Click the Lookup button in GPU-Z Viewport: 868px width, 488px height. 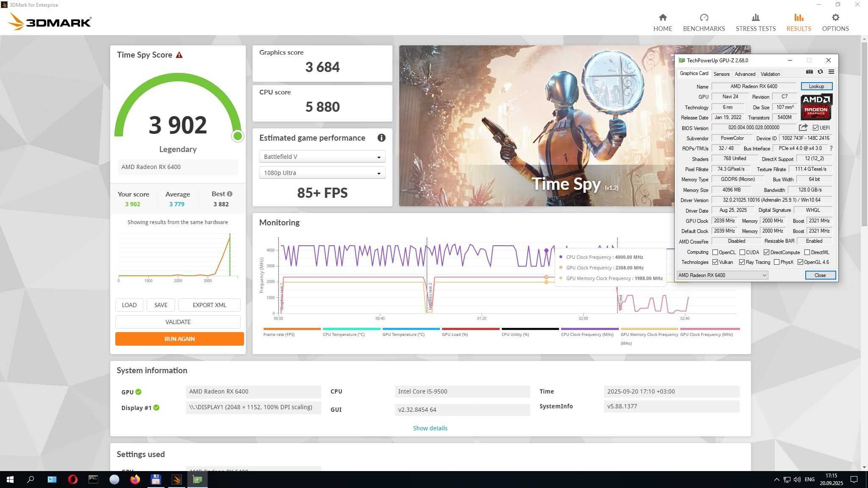(x=816, y=86)
